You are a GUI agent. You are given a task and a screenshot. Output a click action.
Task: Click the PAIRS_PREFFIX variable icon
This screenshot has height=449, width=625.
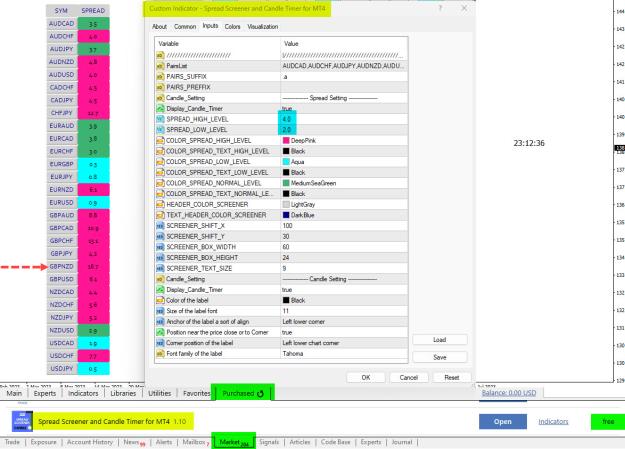[160, 87]
